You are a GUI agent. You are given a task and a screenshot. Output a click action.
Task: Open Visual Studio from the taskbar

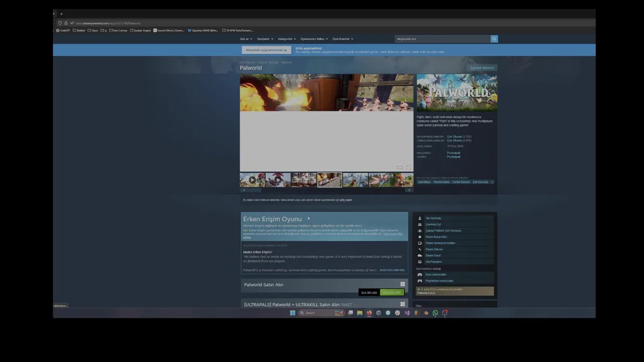[407, 313]
